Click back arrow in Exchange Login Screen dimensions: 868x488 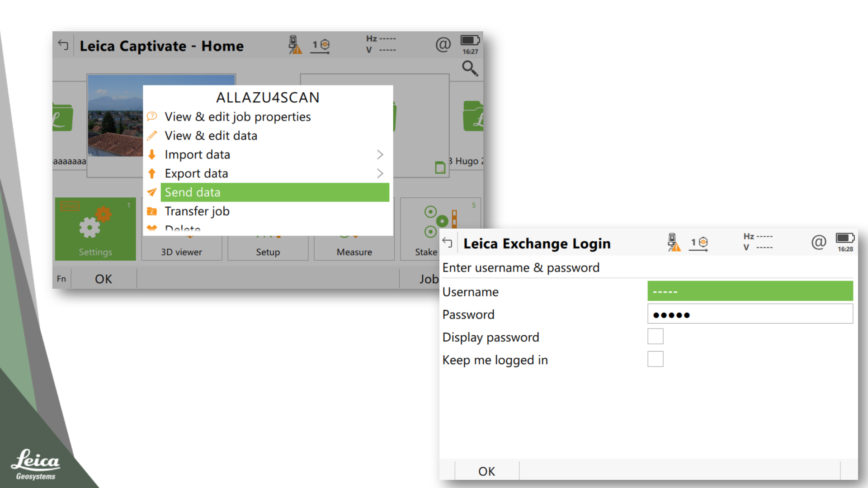click(448, 243)
